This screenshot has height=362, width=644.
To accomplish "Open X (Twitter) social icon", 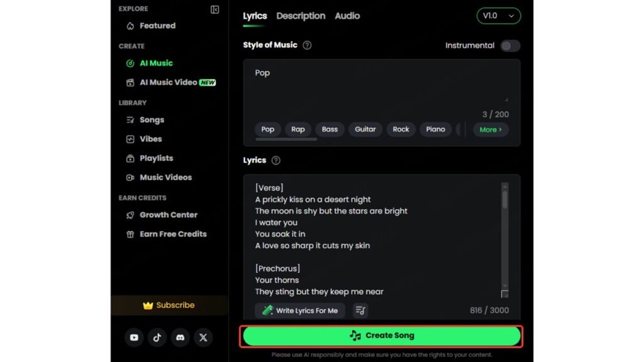I will coord(203,337).
